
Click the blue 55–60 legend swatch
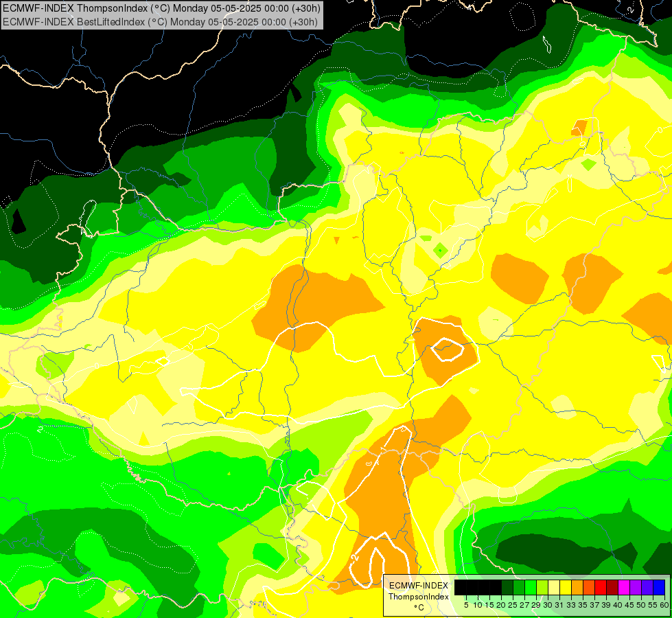(x=659, y=587)
